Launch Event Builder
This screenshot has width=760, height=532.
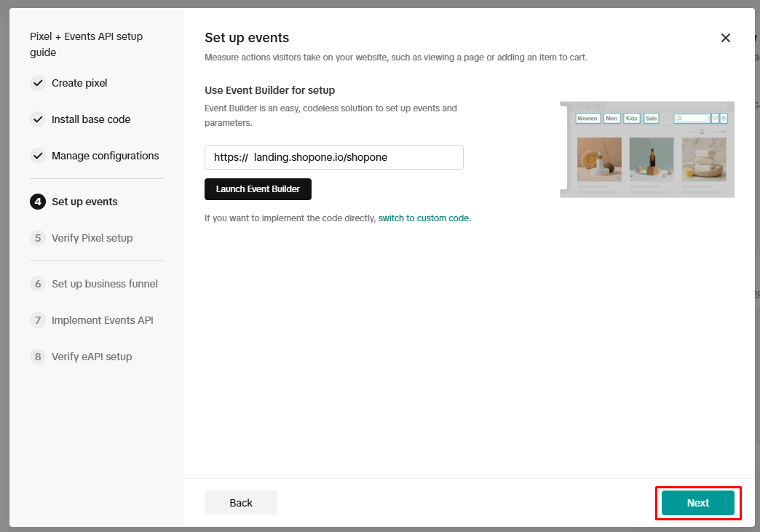point(258,189)
